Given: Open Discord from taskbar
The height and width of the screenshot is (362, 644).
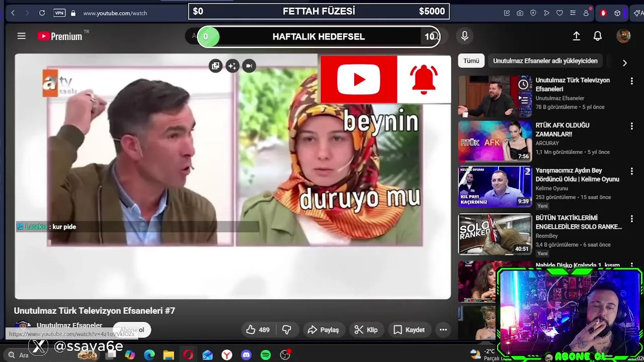Looking at the screenshot, I should click(x=246, y=355).
